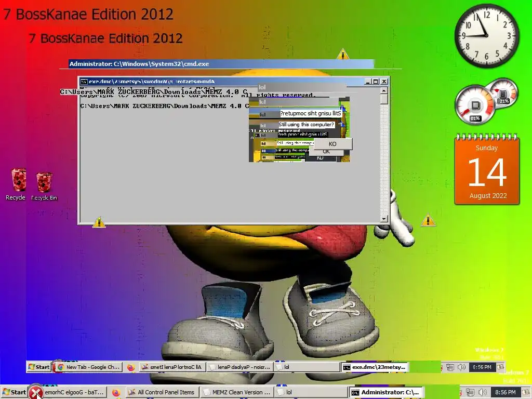The height and width of the screenshot is (399, 532).
Task: Open the glitched Recycle Bin desktop icon
Action: 44,187
